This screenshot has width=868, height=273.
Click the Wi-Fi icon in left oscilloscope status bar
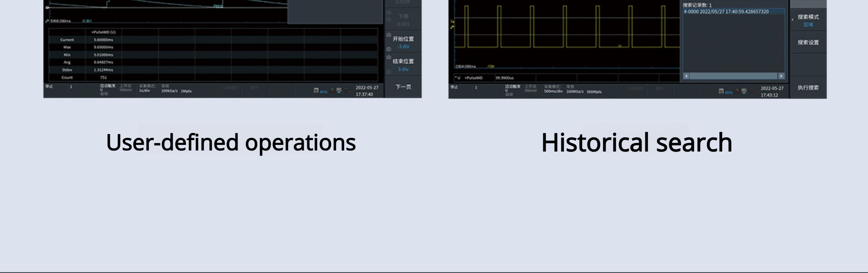tap(346, 91)
